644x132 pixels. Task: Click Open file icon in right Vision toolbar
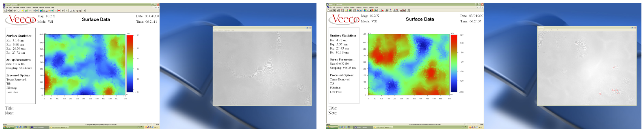coord(332,10)
